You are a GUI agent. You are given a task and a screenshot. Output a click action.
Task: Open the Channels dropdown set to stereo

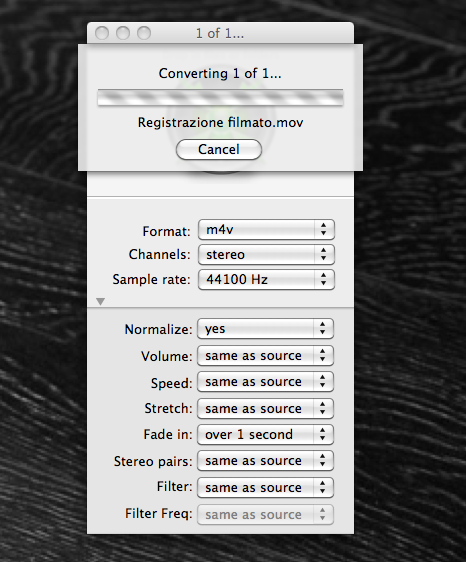pos(266,254)
